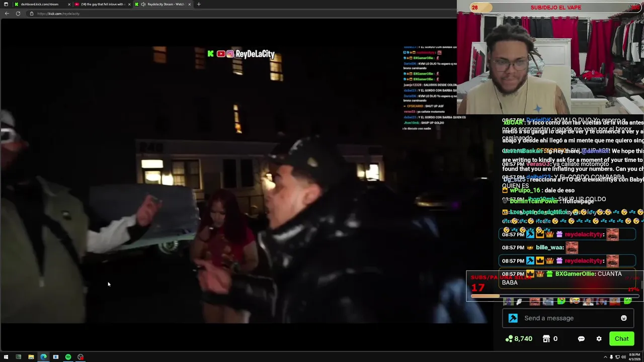Click the username bille_waa in chat
The image size is (644, 362).
coord(549,247)
